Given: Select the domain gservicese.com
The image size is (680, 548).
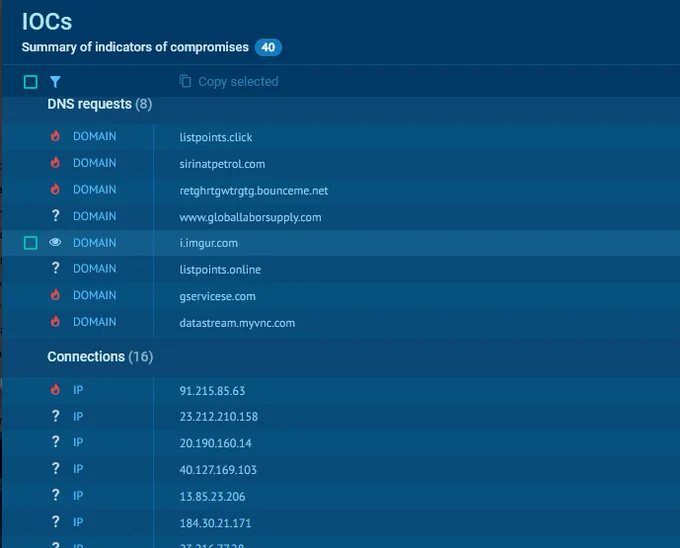Looking at the screenshot, I should point(217,297).
